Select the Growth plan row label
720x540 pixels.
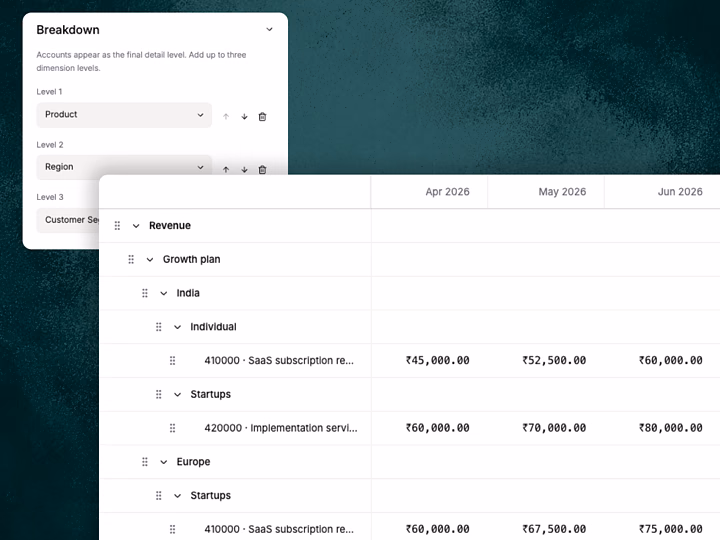pos(191,259)
